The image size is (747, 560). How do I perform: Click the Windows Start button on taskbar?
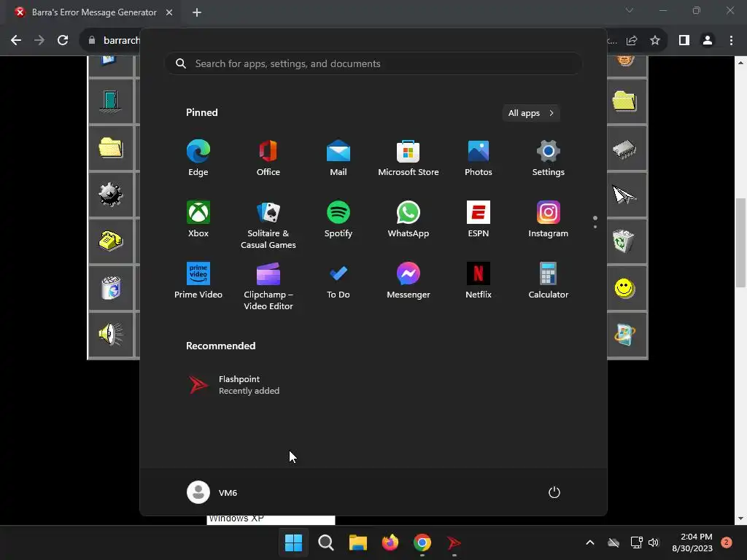click(x=293, y=542)
